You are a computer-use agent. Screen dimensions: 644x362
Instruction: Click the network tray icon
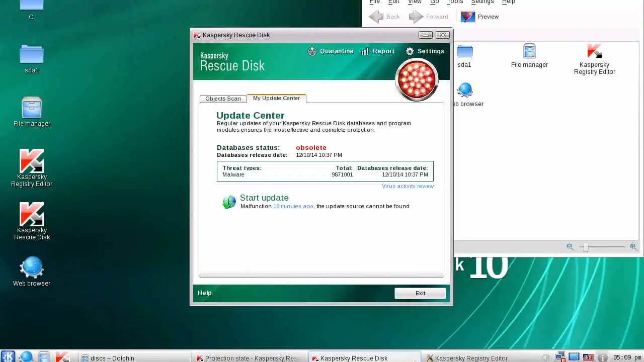pos(560,357)
